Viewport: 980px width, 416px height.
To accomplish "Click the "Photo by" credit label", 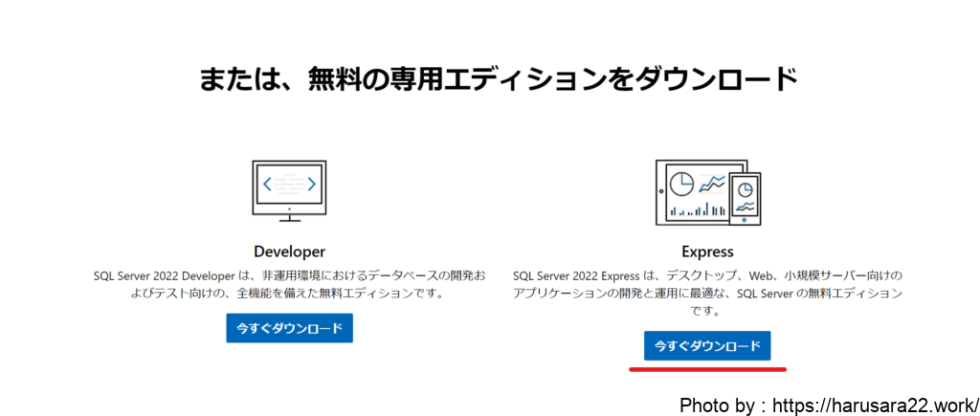I will point(718,405).
